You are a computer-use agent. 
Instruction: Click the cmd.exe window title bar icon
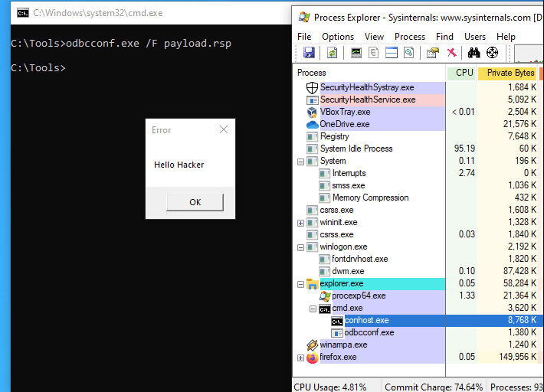pyautogui.click(x=23, y=13)
